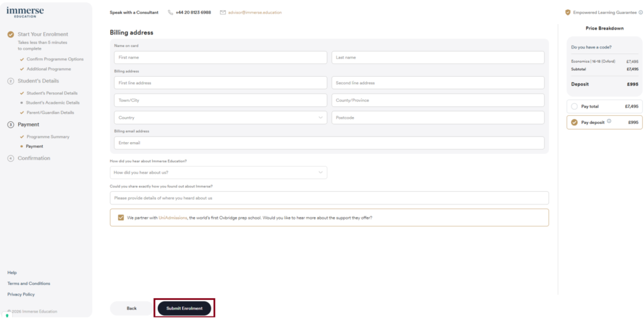
Task: Follow the UniAdmissions link
Action: (173, 218)
